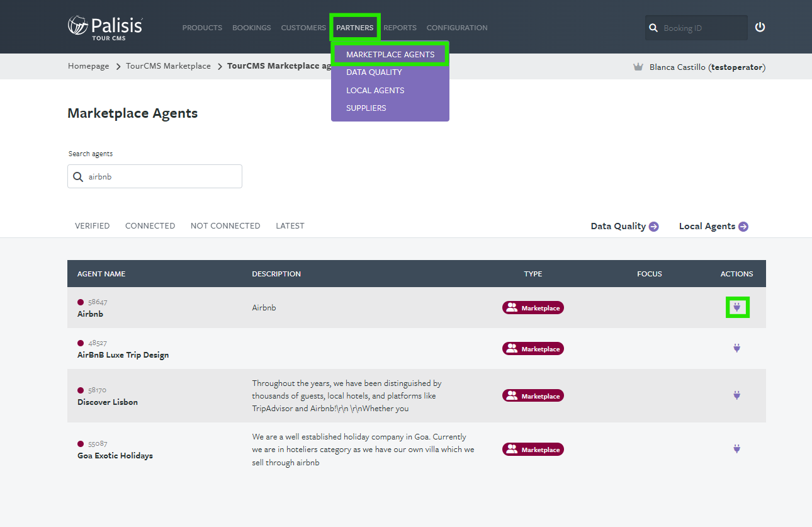This screenshot has height=527, width=812.
Task: Click the Focus column header
Action: tap(650, 275)
